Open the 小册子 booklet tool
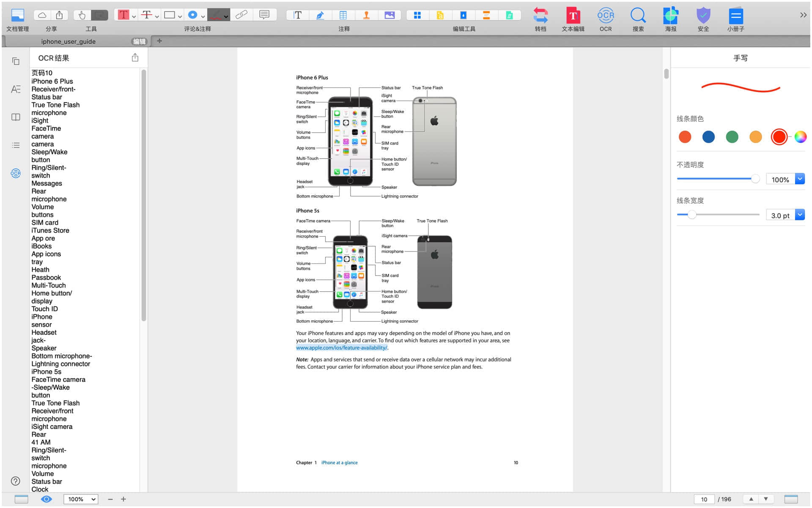Viewport: 812px width, 508px height. click(x=736, y=19)
